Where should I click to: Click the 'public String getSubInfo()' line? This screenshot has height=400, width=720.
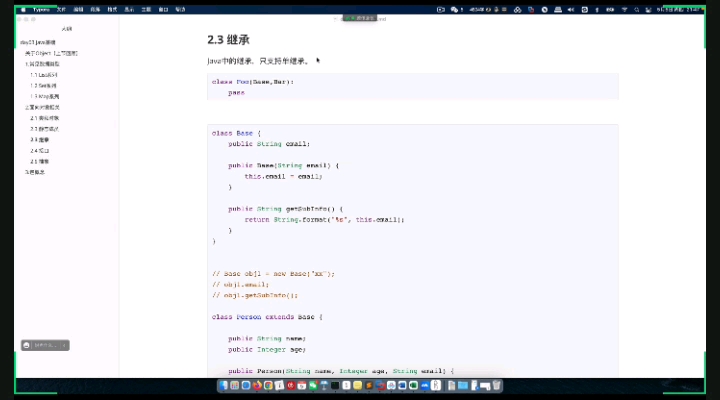285,209
